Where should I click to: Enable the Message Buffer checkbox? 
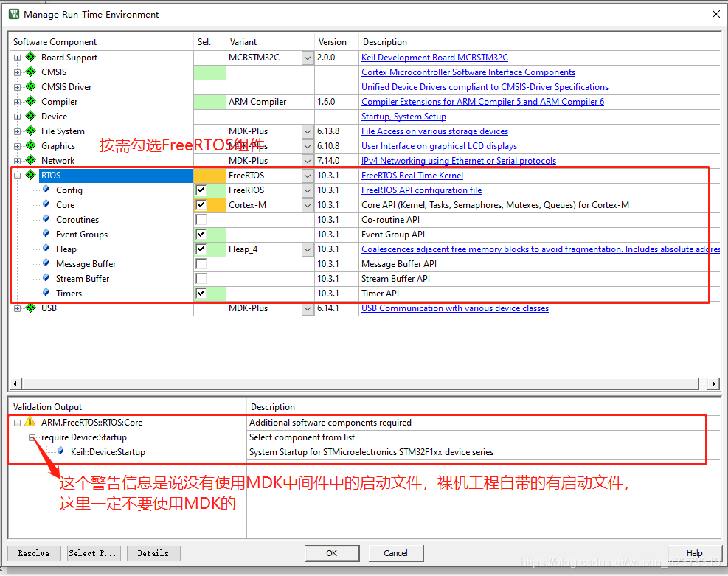point(201,263)
